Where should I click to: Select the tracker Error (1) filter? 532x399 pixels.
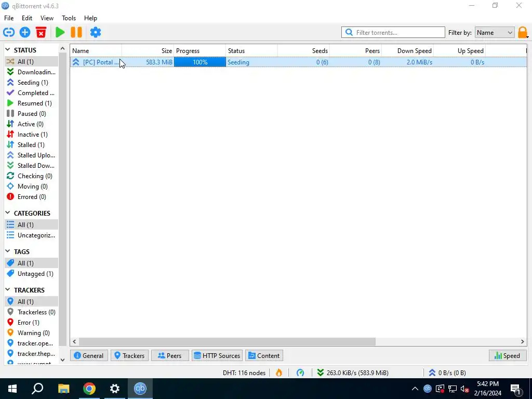[31, 322]
